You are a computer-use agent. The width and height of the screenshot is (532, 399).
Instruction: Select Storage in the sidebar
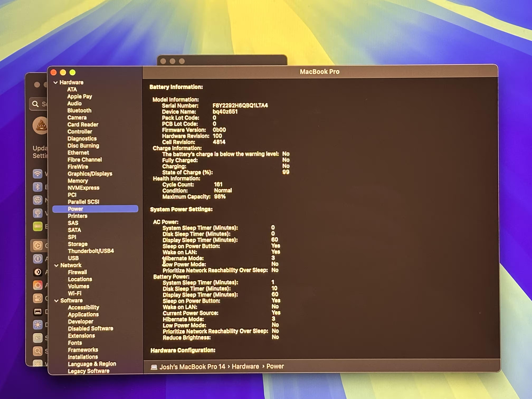[x=78, y=244]
